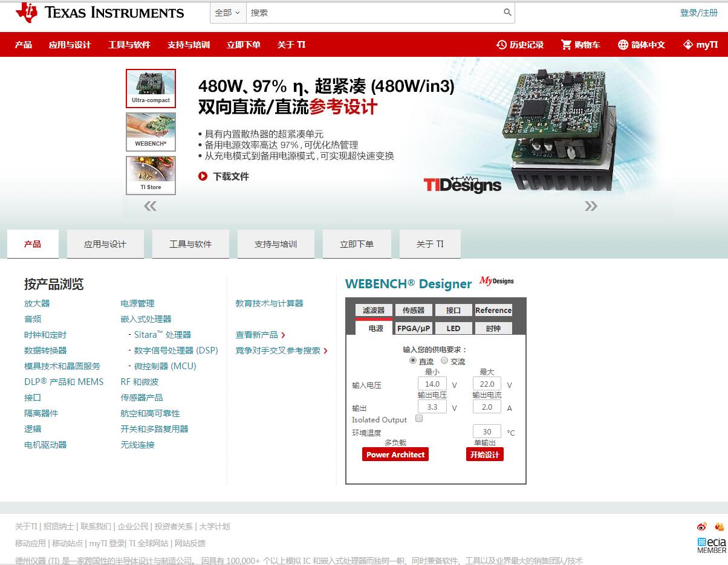Click the 开始设计 start design button
This screenshot has width=728, height=565.
click(x=485, y=454)
